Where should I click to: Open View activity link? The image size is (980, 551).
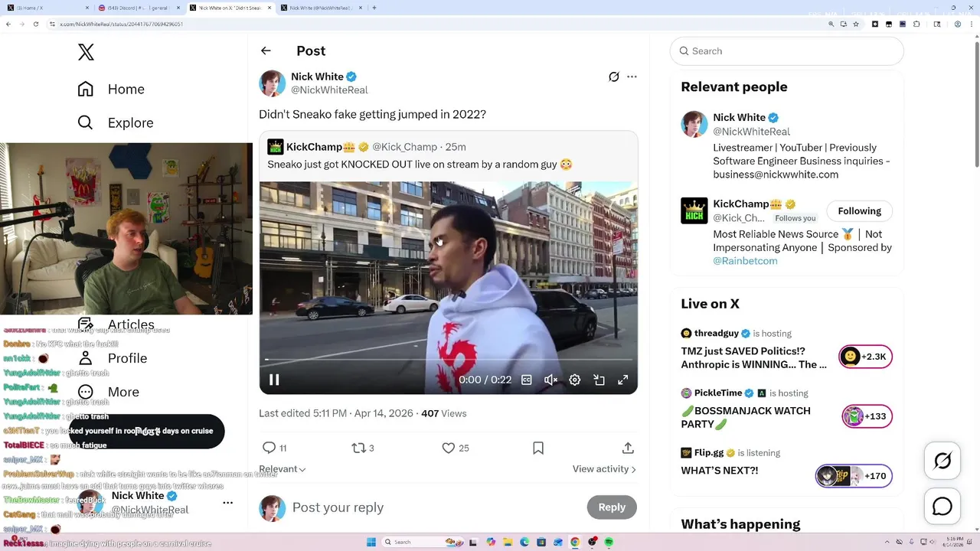click(x=604, y=469)
